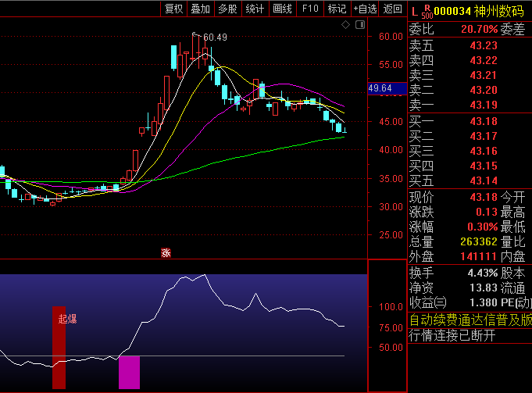Click the 25.00 price axis label

391,235
